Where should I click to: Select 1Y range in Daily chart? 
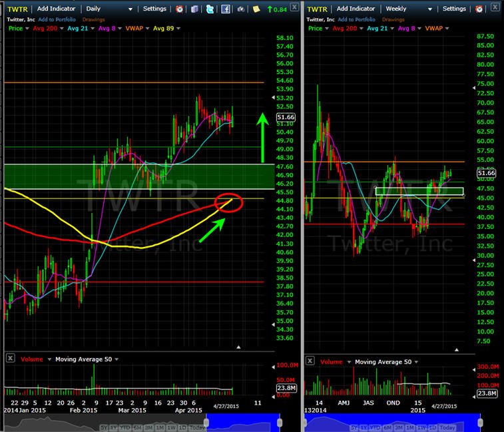[114, 428]
